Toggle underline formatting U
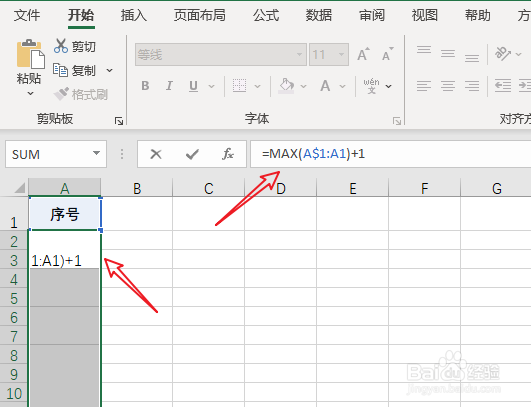Viewport: 531px width, 407px height. (193, 86)
